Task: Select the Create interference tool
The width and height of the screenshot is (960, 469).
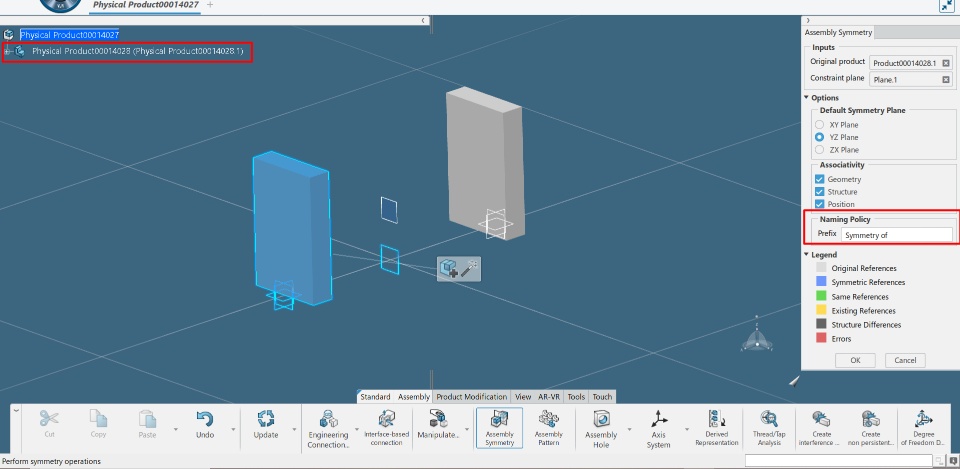Action: 820,427
